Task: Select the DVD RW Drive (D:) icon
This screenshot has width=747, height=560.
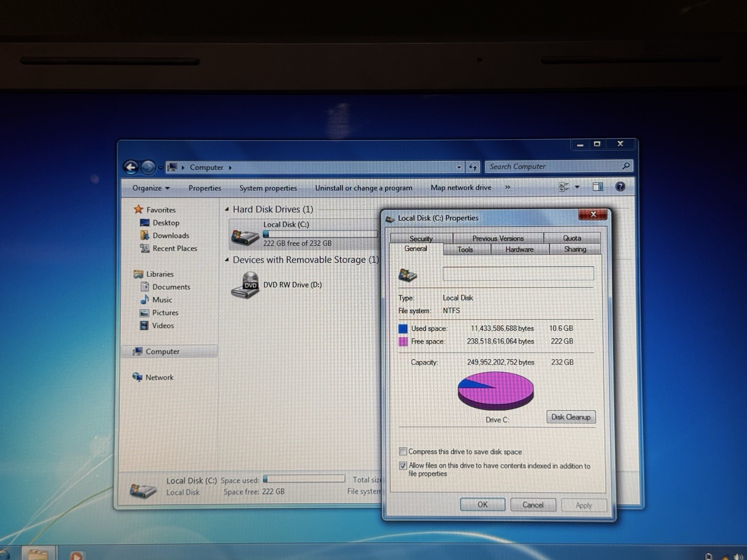Action: click(x=245, y=285)
